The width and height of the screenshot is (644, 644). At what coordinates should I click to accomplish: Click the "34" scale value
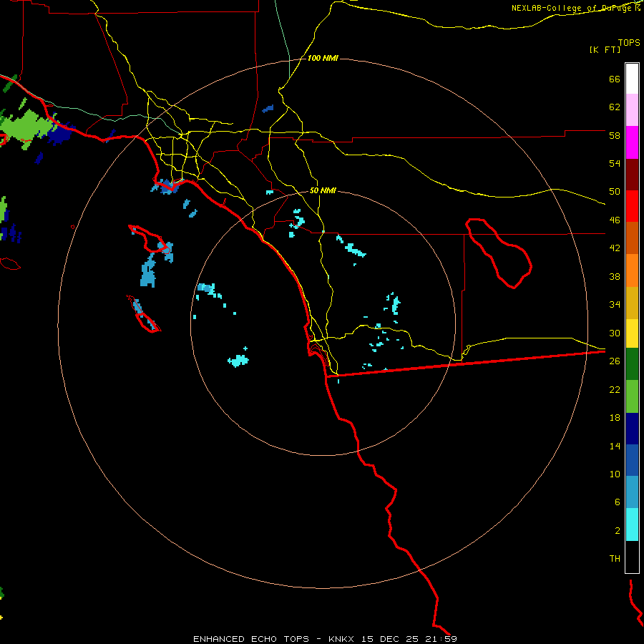pos(615,304)
